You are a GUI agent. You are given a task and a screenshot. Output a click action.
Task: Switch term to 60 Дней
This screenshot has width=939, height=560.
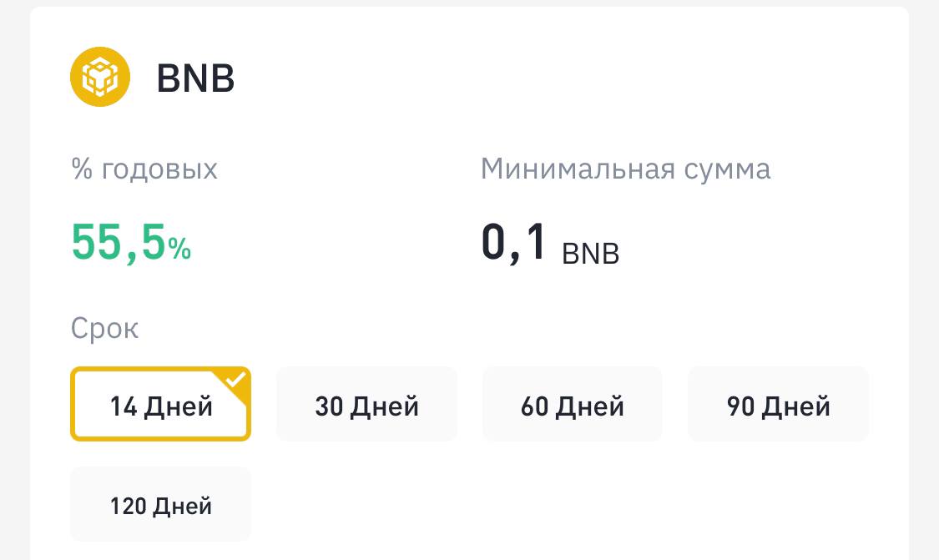[572, 406]
